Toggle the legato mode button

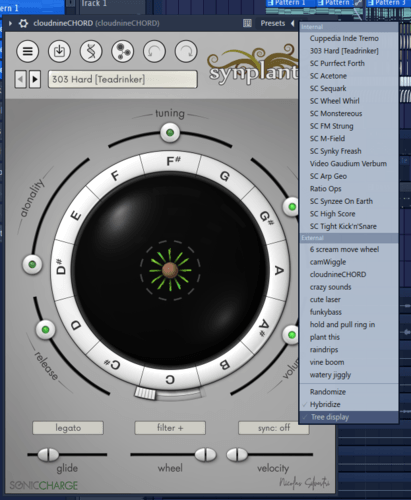(x=68, y=428)
